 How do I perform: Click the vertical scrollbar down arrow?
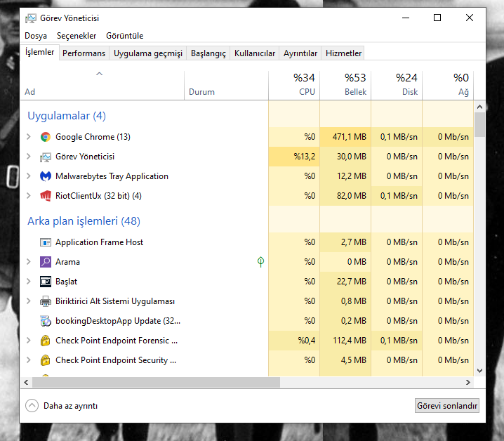479,371
